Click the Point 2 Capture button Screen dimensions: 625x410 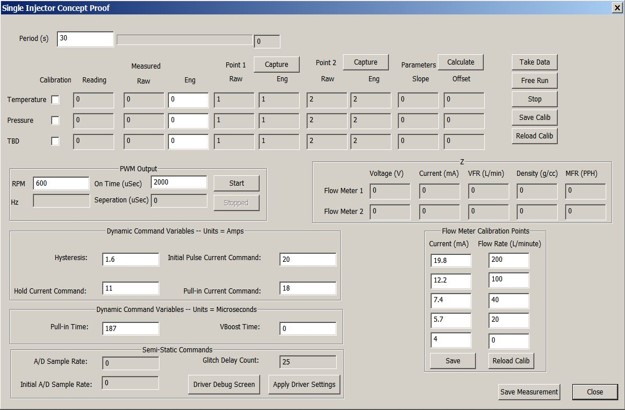pyautogui.click(x=366, y=62)
